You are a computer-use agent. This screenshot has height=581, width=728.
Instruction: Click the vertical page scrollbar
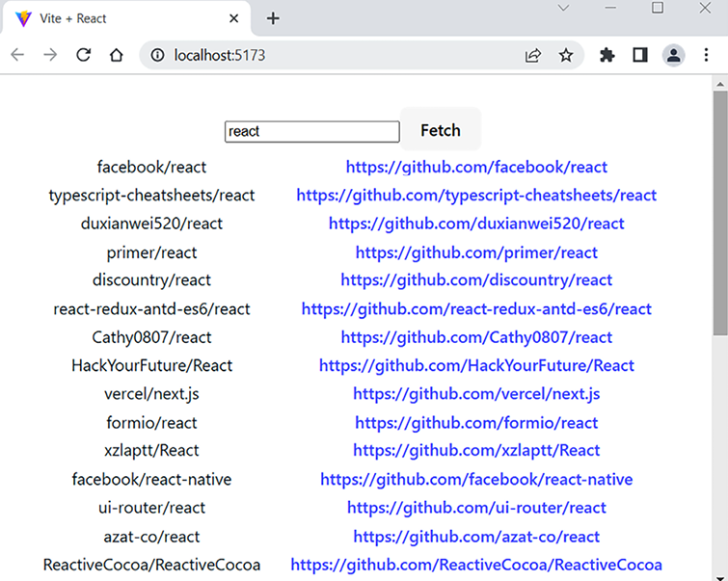point(719,212)
